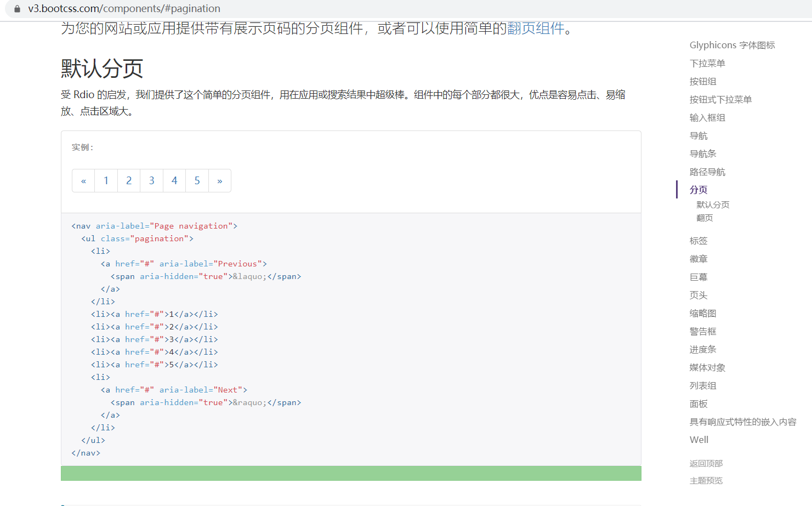Go to next page via » button
812x506 pixels.
pos(220,181)
